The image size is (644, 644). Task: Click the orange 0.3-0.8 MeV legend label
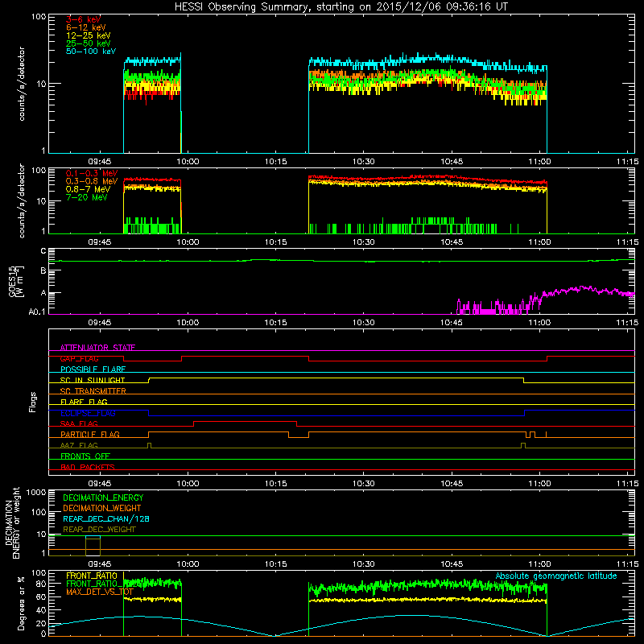pyautogui.click(x=92, y=181)
